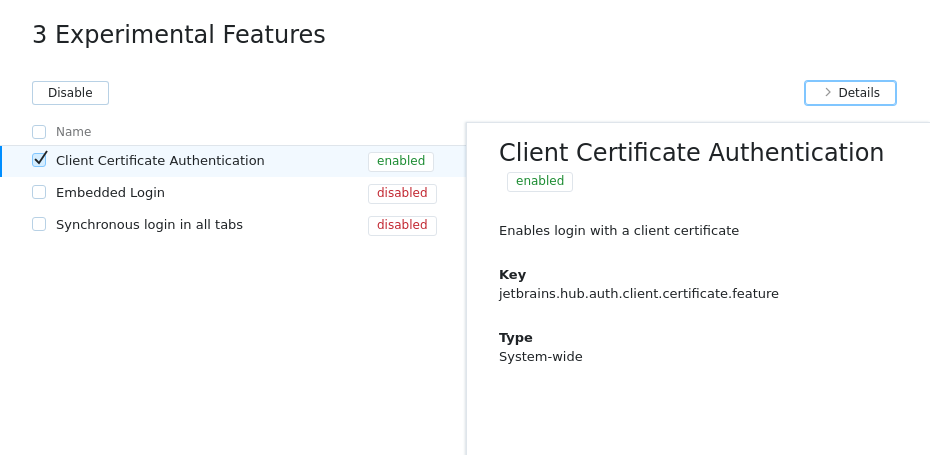Image resolution: width=930 pixels, height=455 pixels.
Task: Click the disabled badge for Embedded Login
Action: tap(402, 193)
